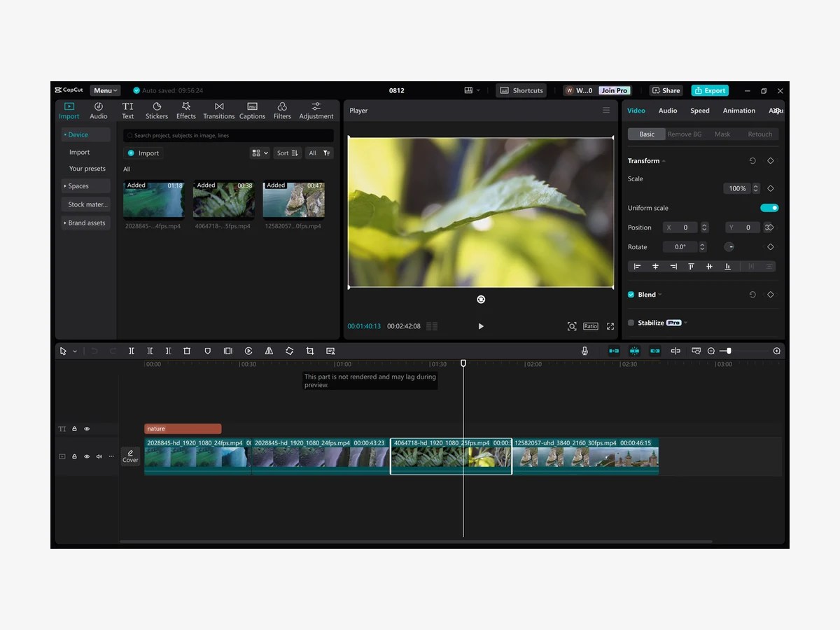The image size is (840, 630).
Task: Enable the Stabilize checkbox
Action: pyautogui.click(x=631, y=323)
